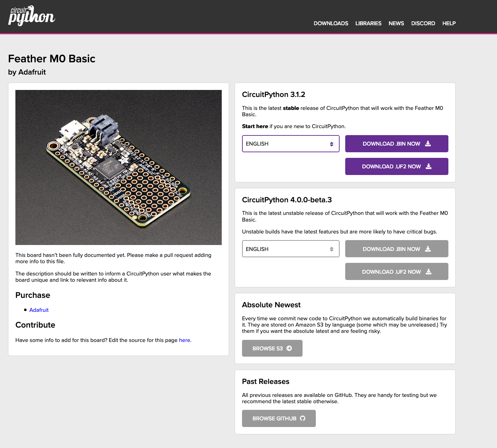Click the 'Start here' bold text

(x=255, y=126)
